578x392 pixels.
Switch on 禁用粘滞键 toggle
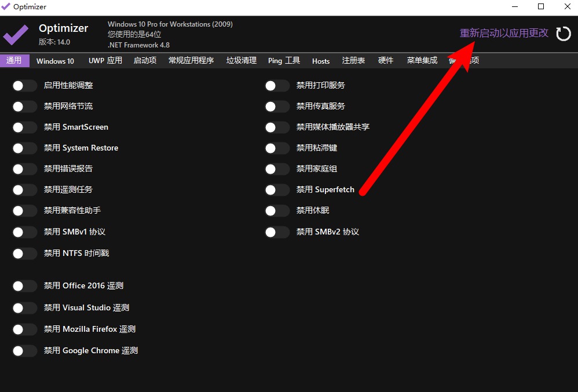point(277,148)
